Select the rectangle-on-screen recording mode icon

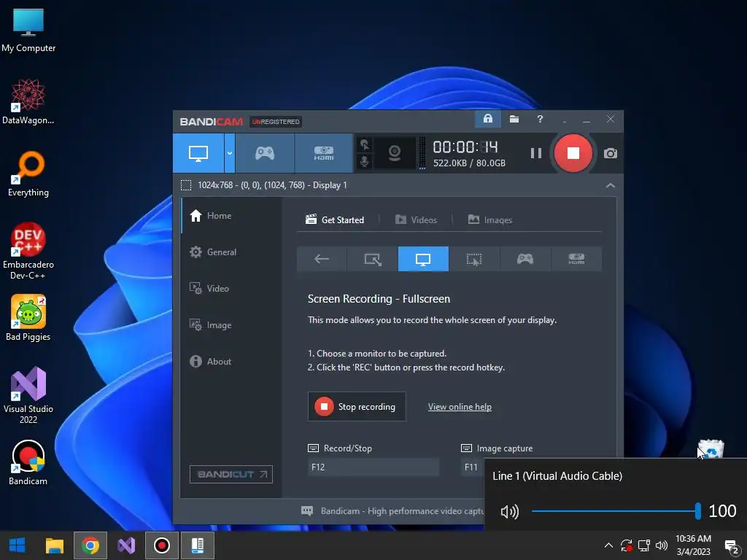[373, 259]
